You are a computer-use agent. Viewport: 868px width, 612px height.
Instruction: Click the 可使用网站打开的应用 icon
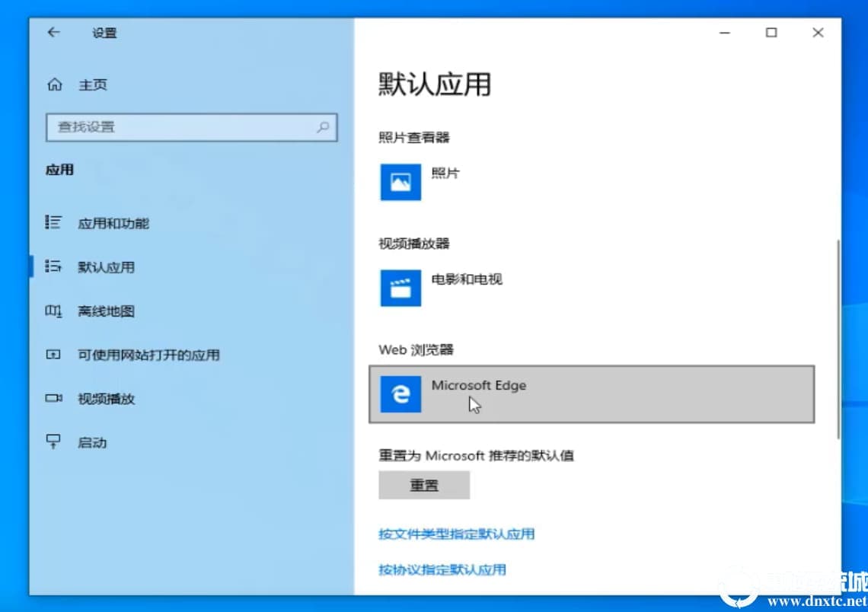pyautogui.click(x=53, y=355)
